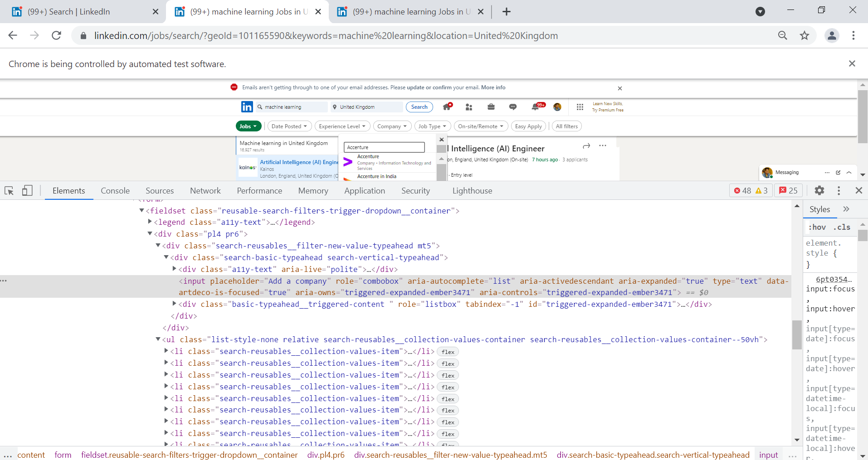Image resolution: width=868 pixels, height=460 pixels.
Task: Open Experience Level filter dropdown
Action: coord(342,126)
